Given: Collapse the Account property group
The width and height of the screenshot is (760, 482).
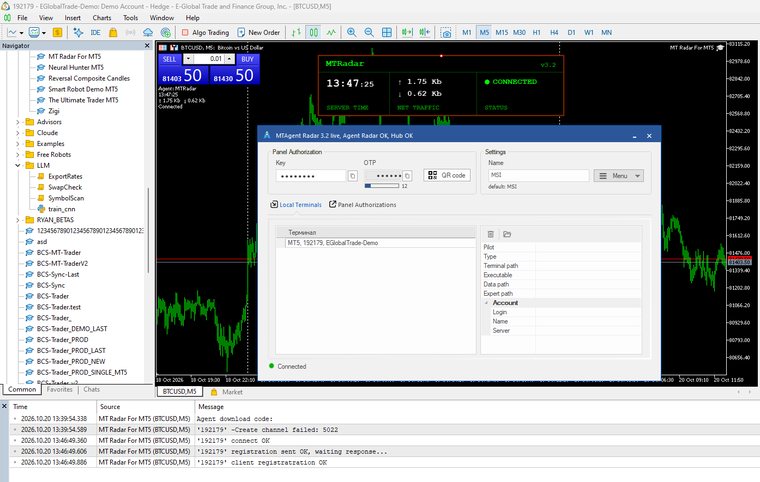Looking at the screenshot, I should 486,303.
